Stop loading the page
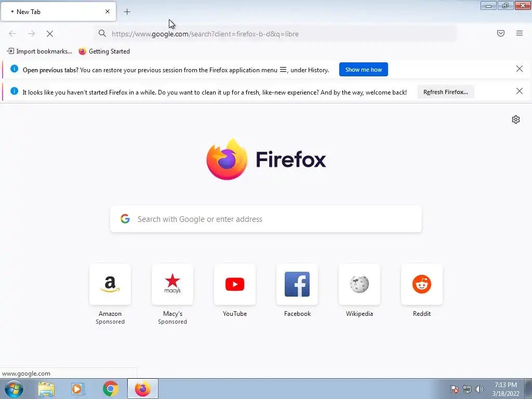532x399 pixels. click(x=50, y=34)
